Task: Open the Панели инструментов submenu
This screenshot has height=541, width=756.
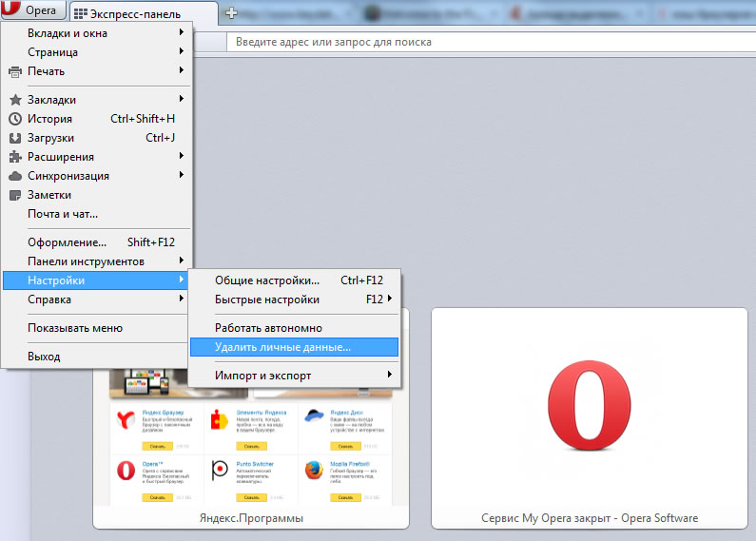Action: [96, 261]
